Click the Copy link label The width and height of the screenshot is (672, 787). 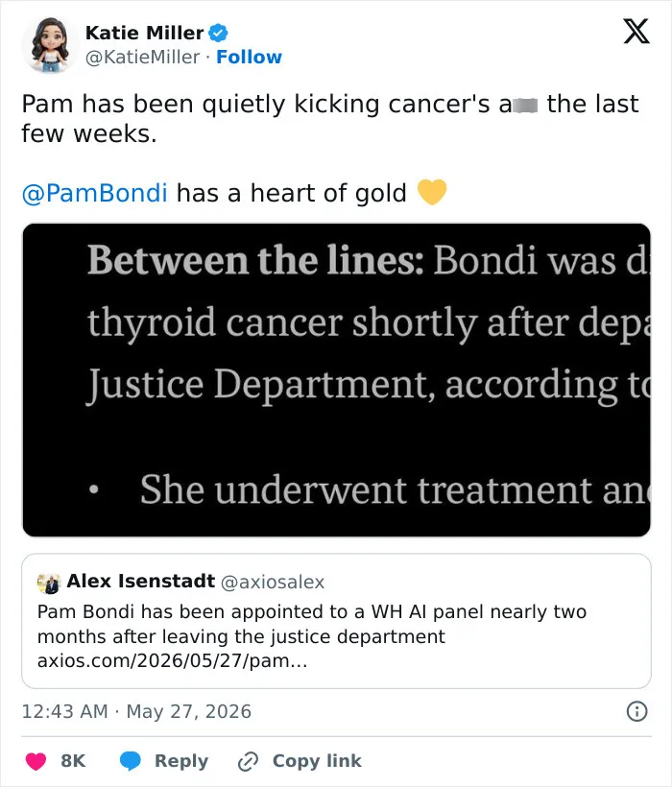click(x=317, y=761)
